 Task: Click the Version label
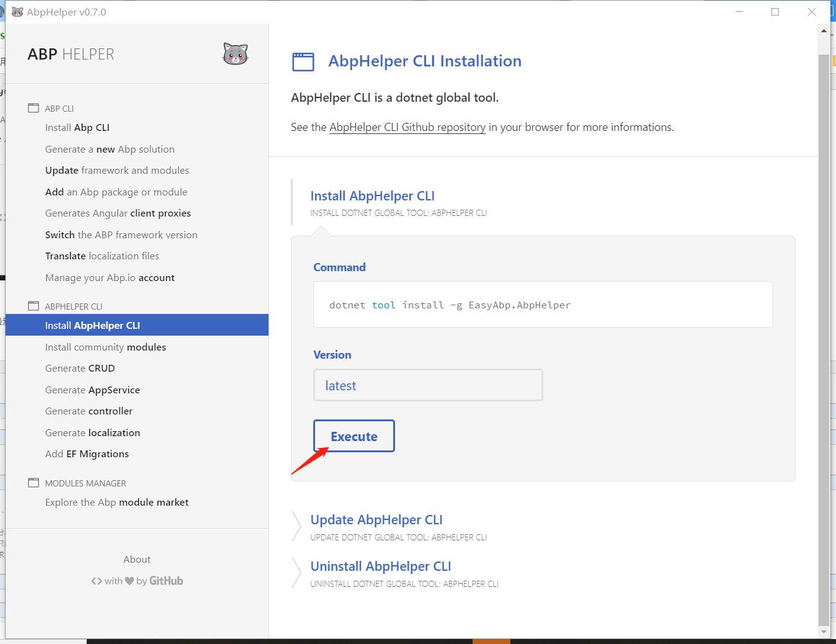point(332,355)
